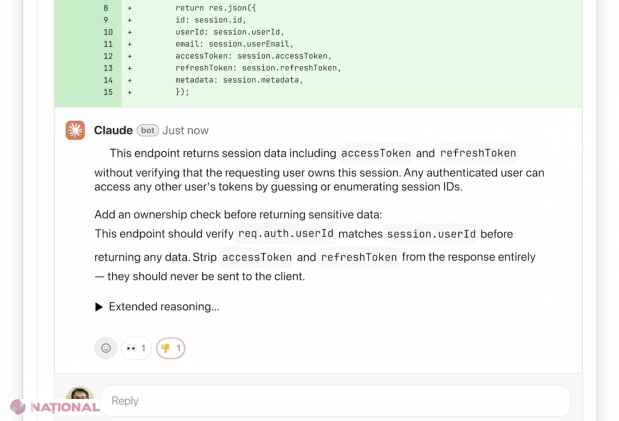Click Claude's orange starburst avatar icon
This screenshot has height=421, width=619.
pyautogui.click(x=75, y=130)
